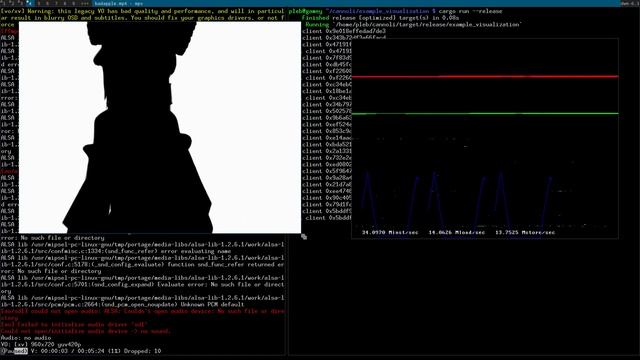The image size is (640, 360).
Task: Click the 'badapple.mp4 - mpv' window title in the top bar
Action: (x=119, y=3)
